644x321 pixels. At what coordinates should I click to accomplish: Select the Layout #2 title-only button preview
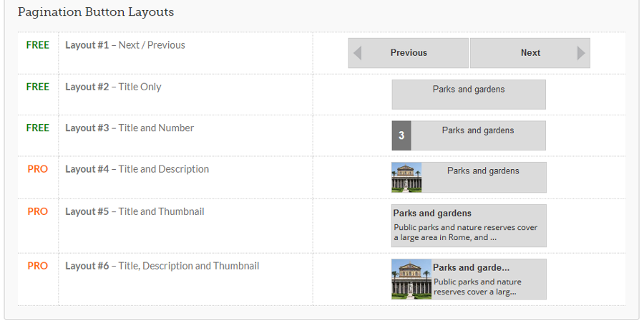pos(469,95)
